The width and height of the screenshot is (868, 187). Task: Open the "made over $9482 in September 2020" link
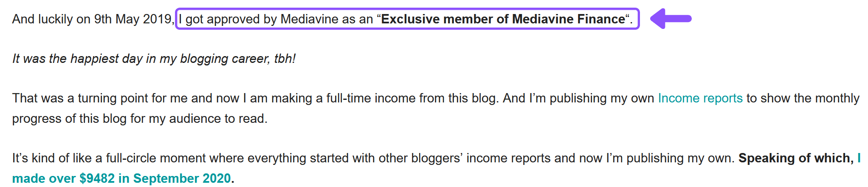coord(121,178)
